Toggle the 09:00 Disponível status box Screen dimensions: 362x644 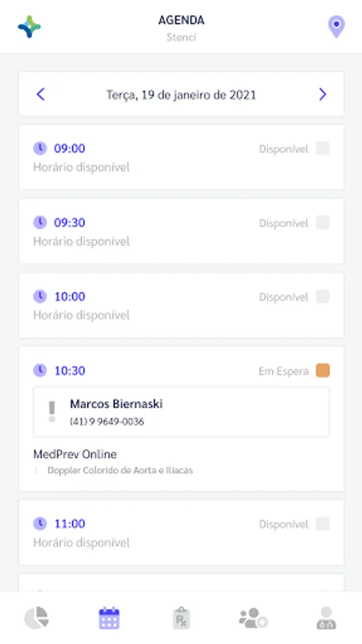[x=323, y=148]
